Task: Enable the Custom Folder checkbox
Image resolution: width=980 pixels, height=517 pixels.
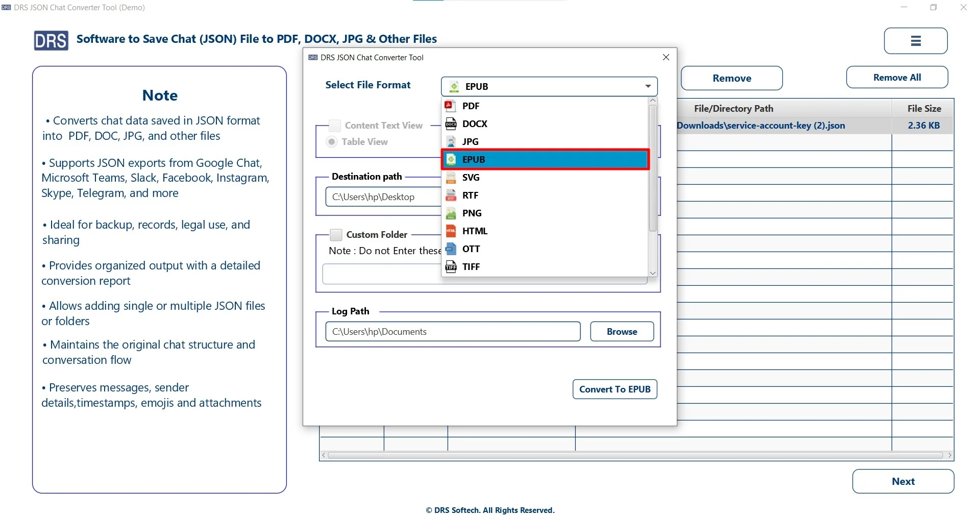Action: click(335, 234)
